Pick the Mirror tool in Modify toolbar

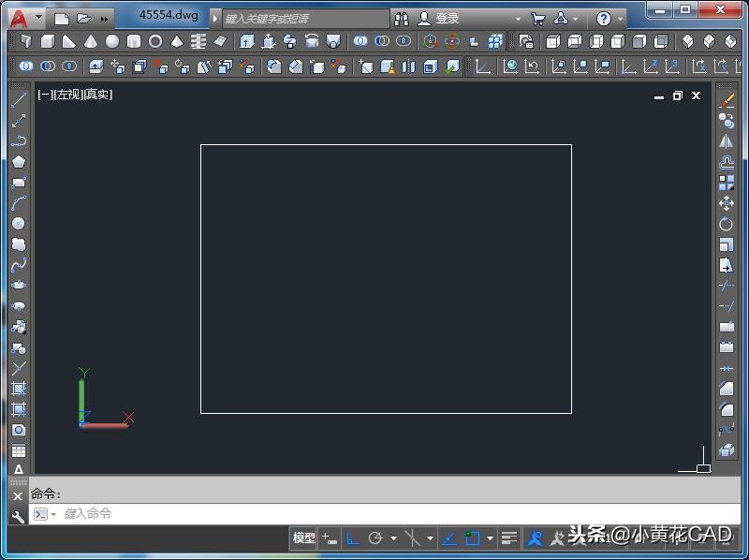click(727, 141)
